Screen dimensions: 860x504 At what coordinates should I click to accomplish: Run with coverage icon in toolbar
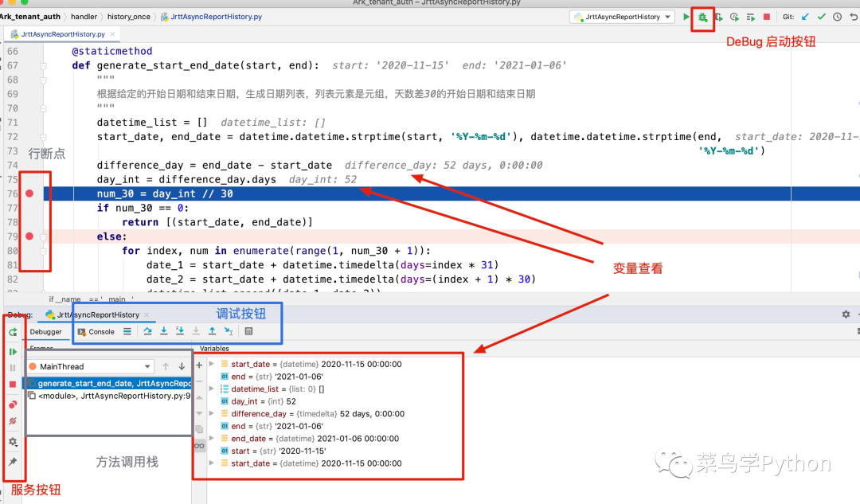(718, 18)
